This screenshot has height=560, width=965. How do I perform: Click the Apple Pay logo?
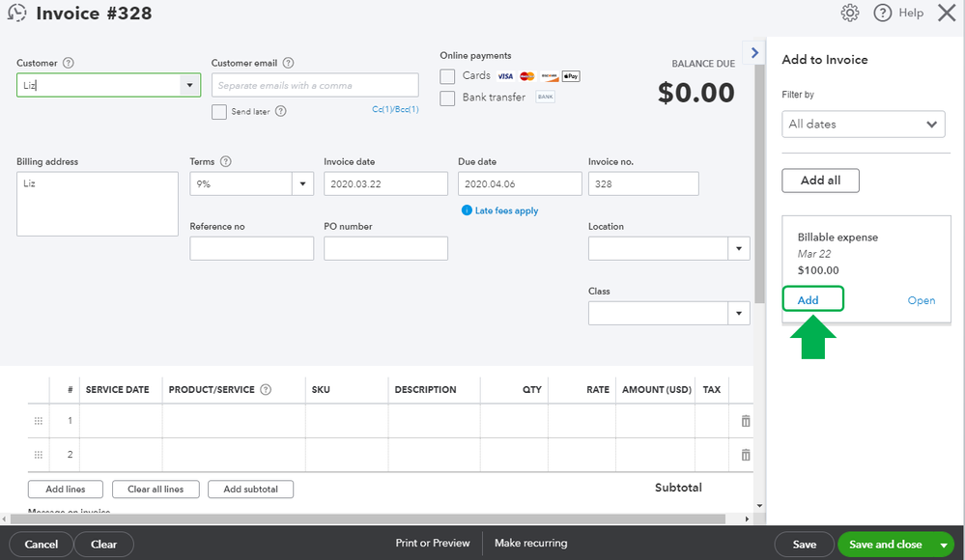point(571,76)
